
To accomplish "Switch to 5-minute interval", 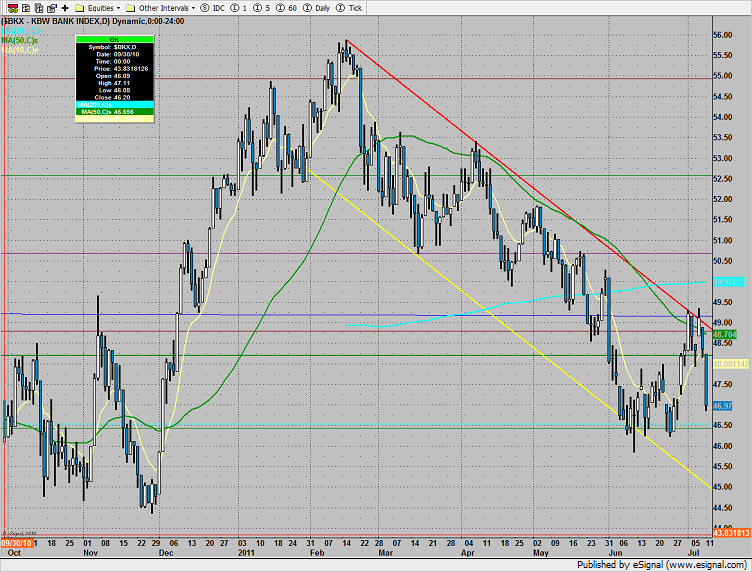I will coord(268,8).
